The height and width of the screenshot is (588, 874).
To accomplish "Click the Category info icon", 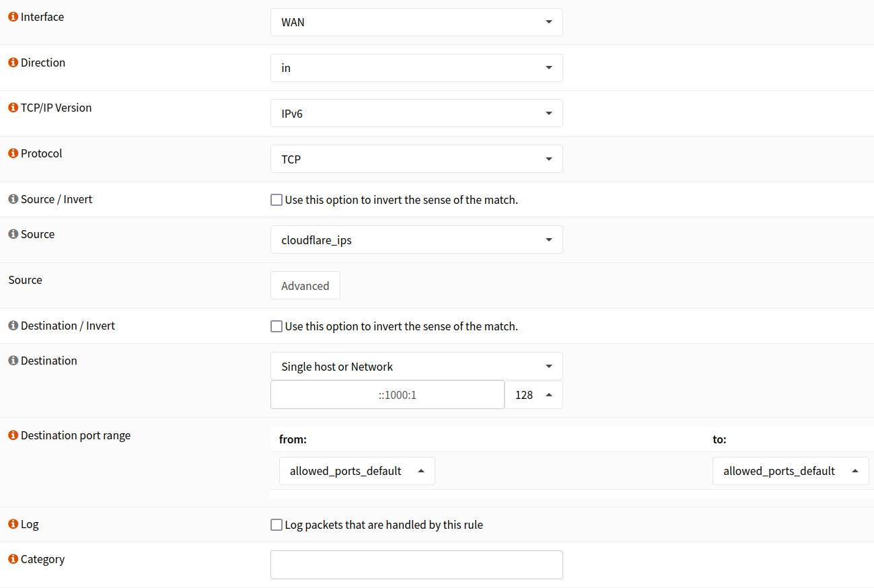I will tap(12, 558).
